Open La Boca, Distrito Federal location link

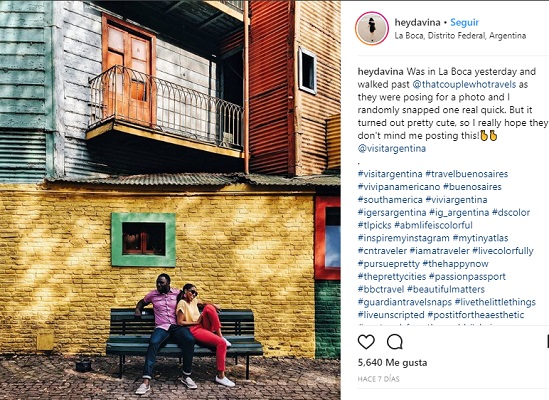pyautogui.click(x=460, y=36)
